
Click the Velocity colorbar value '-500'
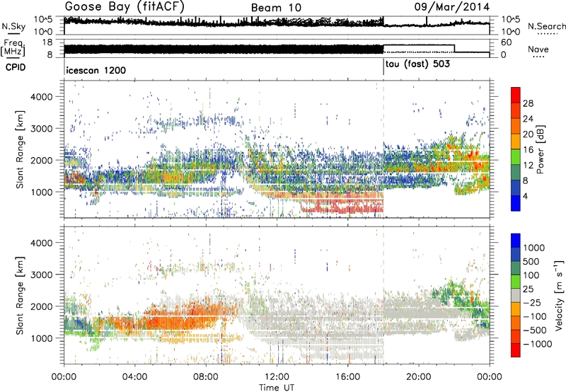(x=534, y=330)
